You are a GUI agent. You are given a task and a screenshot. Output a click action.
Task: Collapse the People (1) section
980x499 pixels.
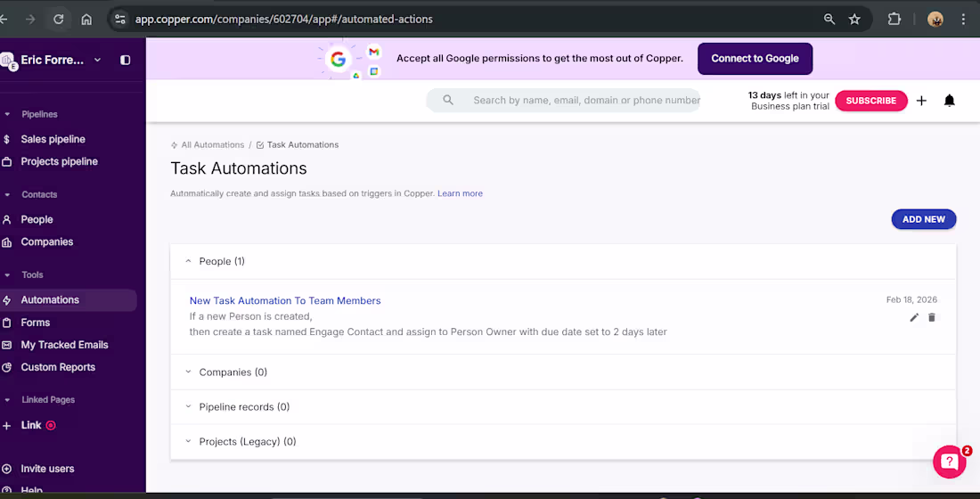point(188,261)
